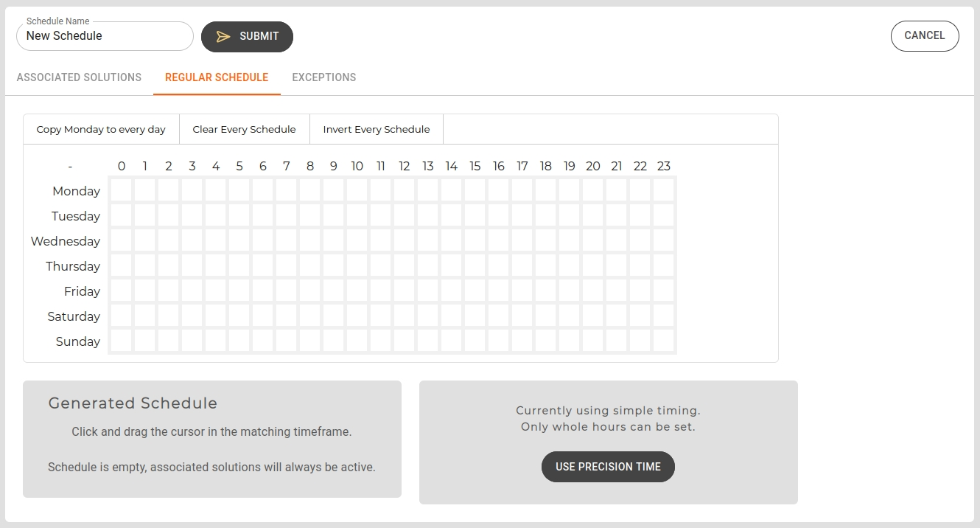Toggle Saturday hour 6 cell
Image resolution: width=980 pixels, height=528 pixels.
[x=263, y=316]
